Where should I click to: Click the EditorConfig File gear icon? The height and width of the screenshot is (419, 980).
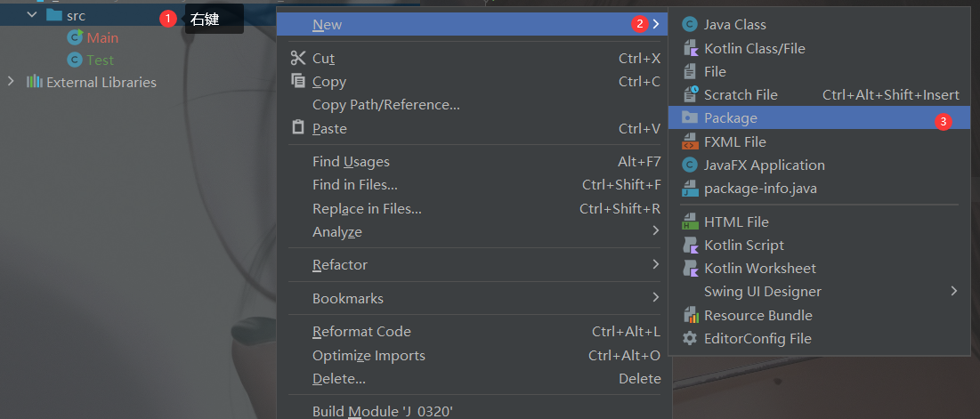(x=690, y=338)
